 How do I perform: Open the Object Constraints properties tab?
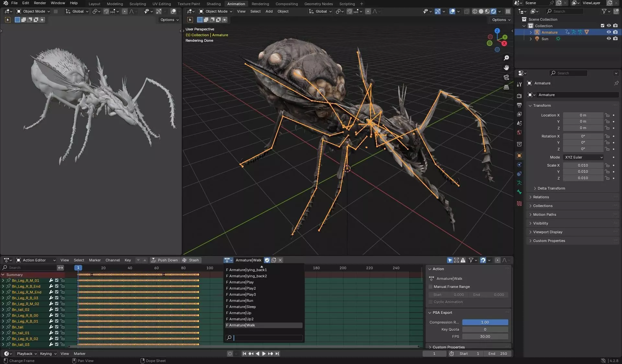point(519,174)
